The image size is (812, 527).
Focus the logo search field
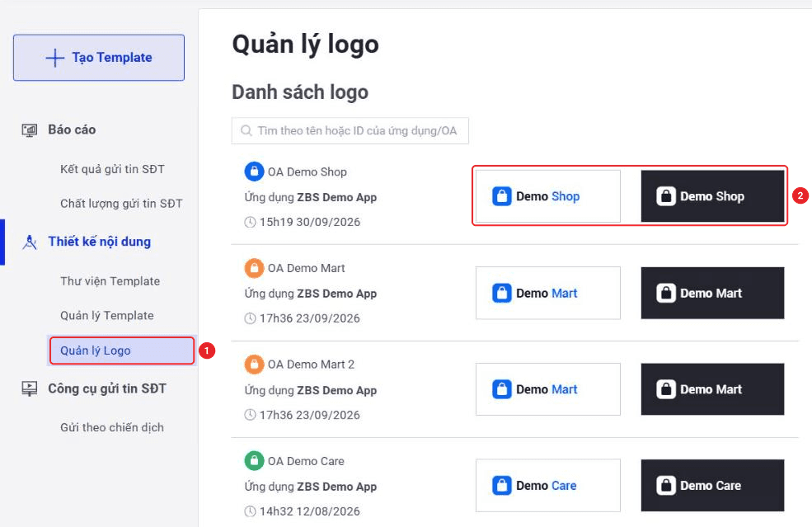(350, 130)
